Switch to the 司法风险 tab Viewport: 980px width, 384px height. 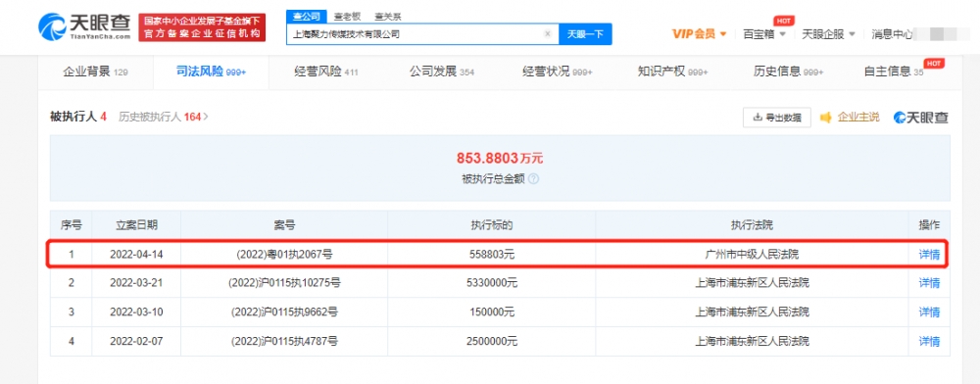click(211, 72)
